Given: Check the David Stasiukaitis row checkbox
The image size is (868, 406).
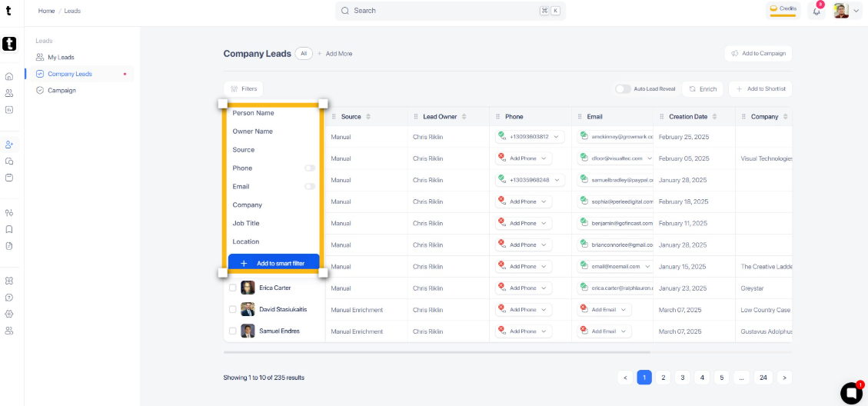Looking at the screenshot, I should pos(232,309).
